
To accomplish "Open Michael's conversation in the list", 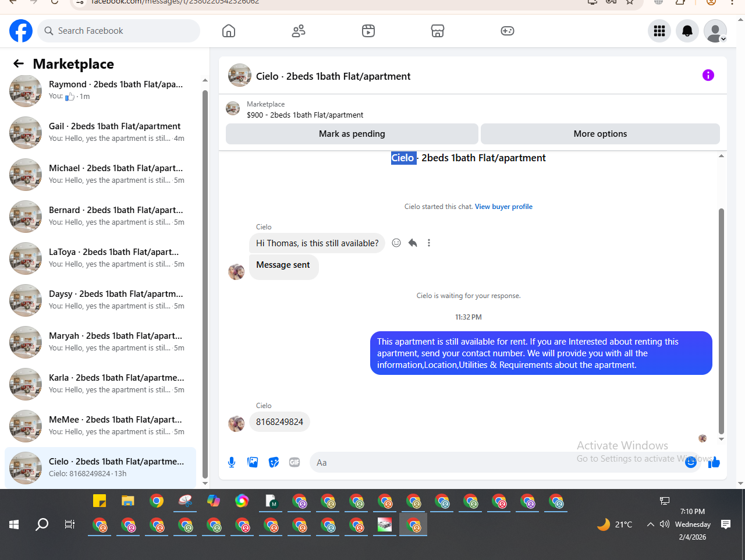I will [x=100, y=175].
